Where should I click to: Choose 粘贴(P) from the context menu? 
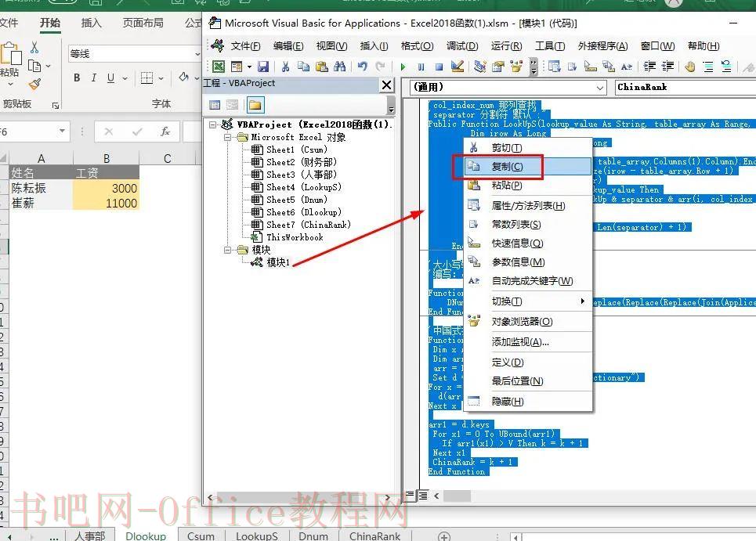(528, 186)
